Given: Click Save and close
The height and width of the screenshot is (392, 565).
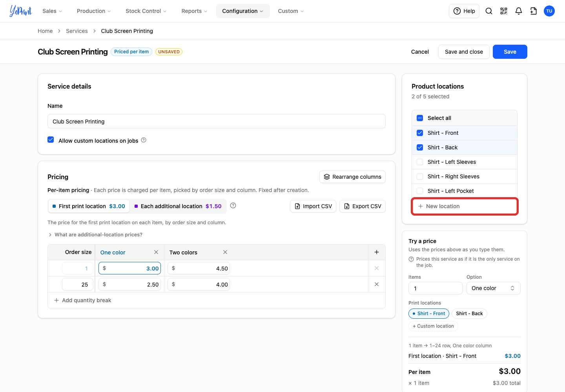Looking at the screenshot, I should pos(464,52).
